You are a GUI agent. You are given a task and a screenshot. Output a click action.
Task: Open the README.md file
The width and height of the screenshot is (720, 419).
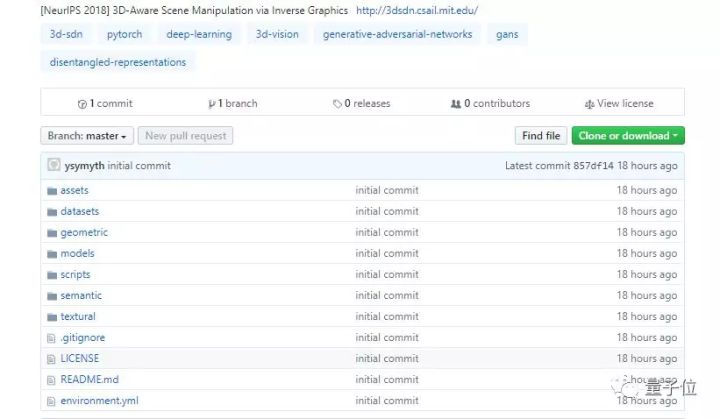pos(89,380)
